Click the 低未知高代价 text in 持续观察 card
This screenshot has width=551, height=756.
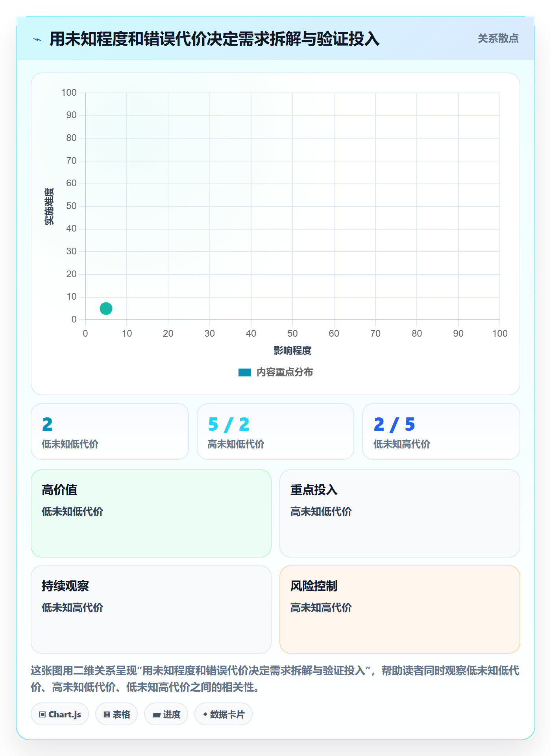pos(72,608)
